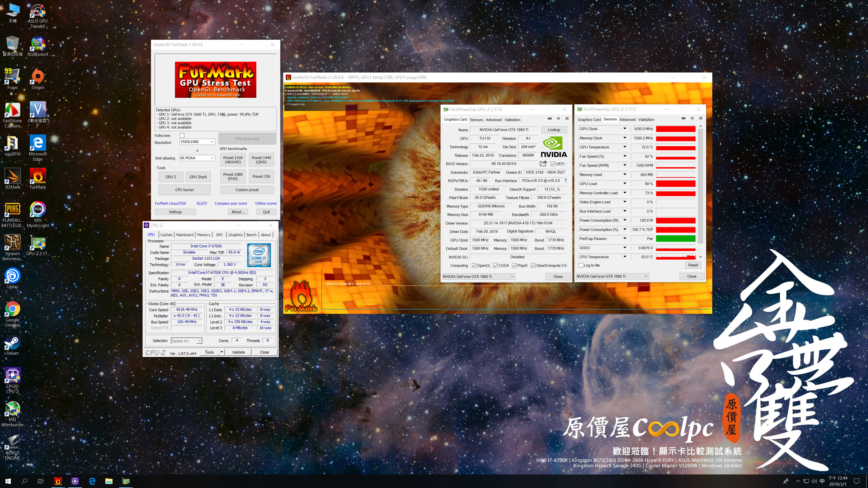This screenshot has height=488, width=868.
Task: Toggle OpenCL checkbox in GPU-Z
Action: click(x=474, y=265)
